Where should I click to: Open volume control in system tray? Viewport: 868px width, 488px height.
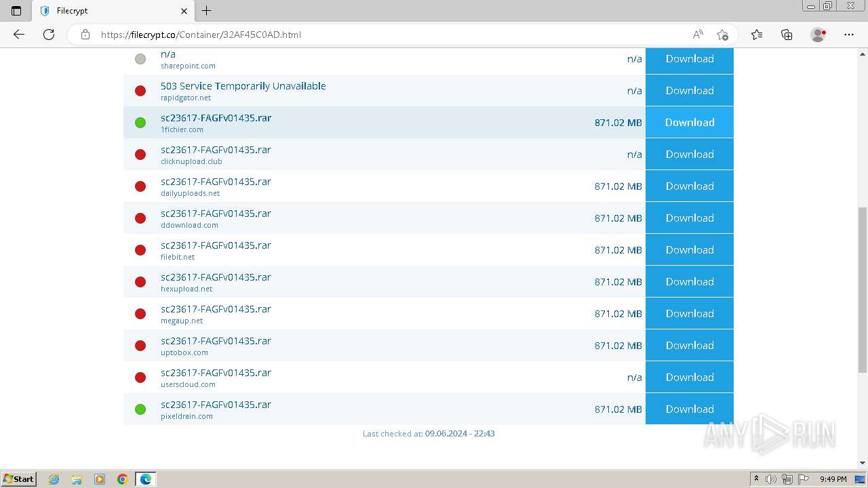tap(771, 479)
